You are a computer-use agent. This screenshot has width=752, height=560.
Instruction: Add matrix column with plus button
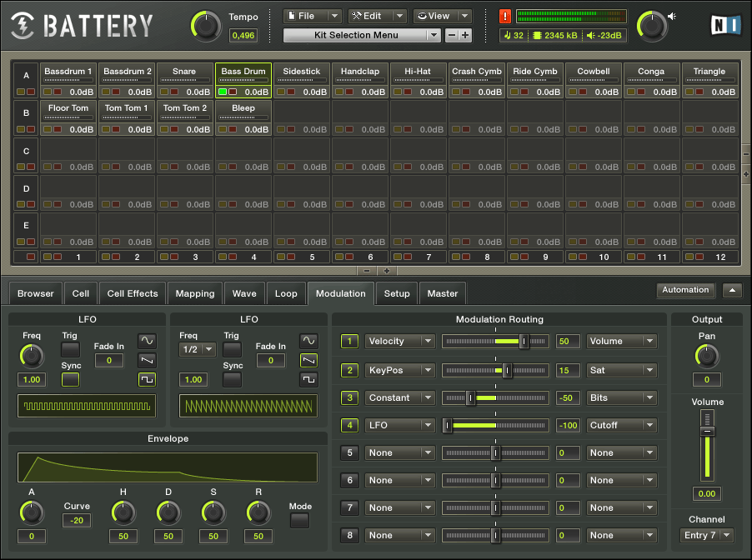(x=387, y=271)
